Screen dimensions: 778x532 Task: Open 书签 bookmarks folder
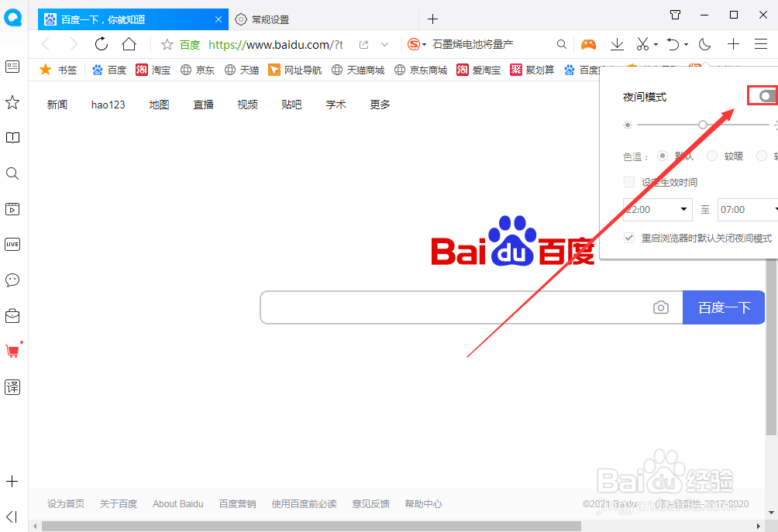click(59, 70)
